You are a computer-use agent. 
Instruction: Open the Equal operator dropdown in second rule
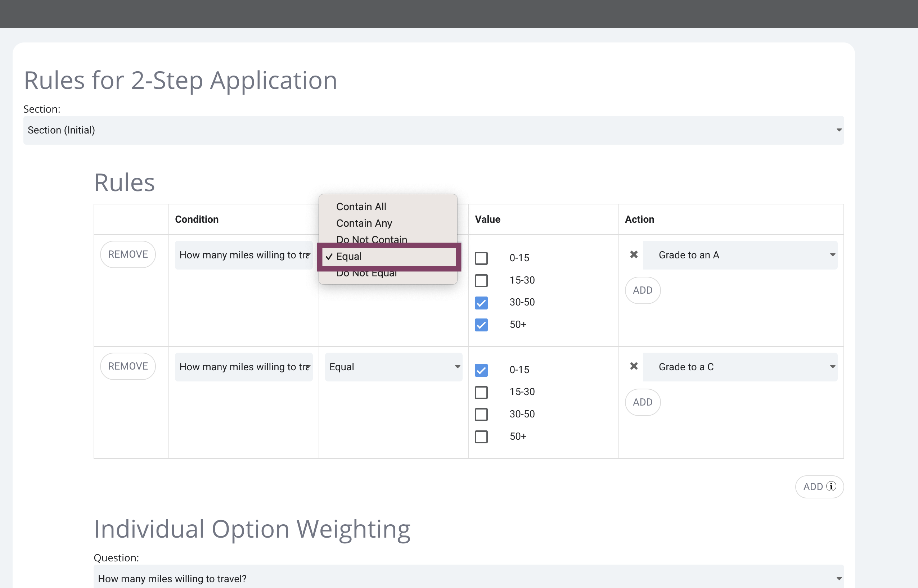point(393,367)
